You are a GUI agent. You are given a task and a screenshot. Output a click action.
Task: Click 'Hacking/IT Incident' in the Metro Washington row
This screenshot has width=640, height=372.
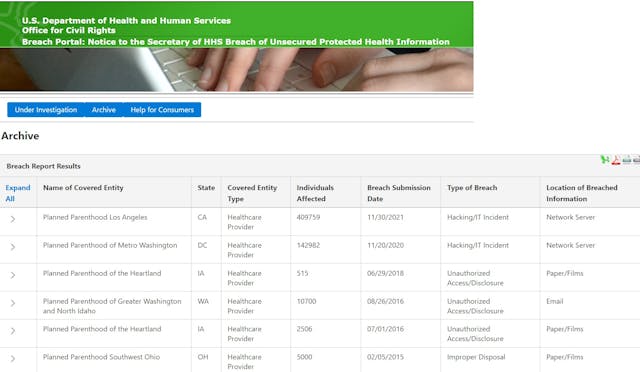478,245
